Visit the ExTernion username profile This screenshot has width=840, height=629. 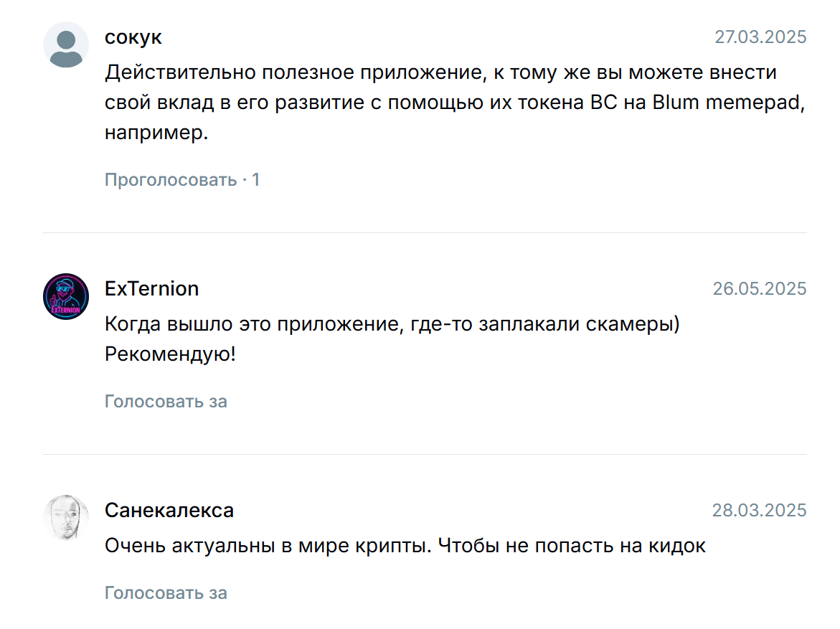click(151, 289)
